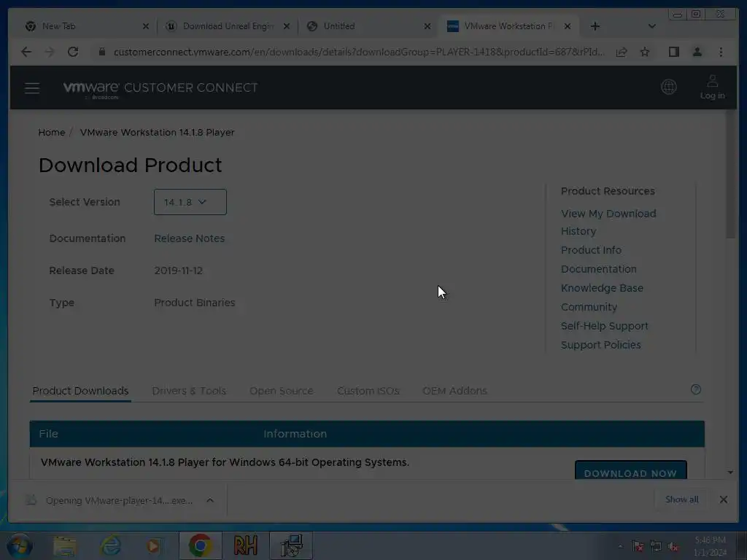
Task: Open Windows Media Player from taskbar
Action: pos(153,545)
